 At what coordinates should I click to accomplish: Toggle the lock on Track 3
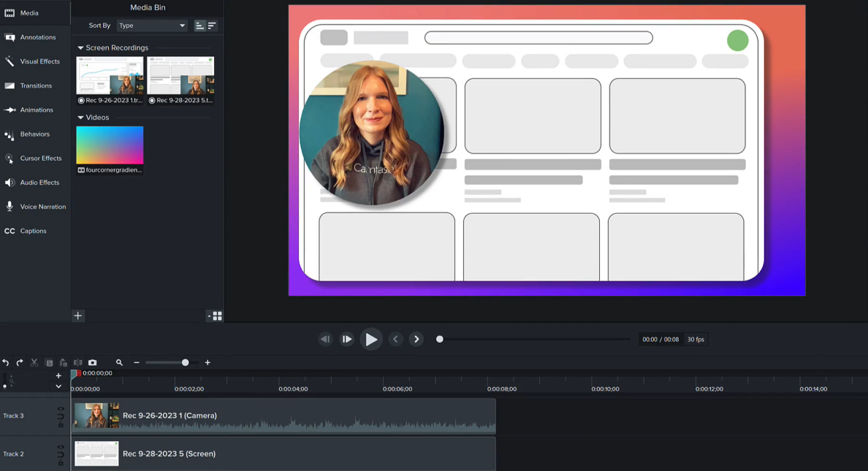(61, 424)
